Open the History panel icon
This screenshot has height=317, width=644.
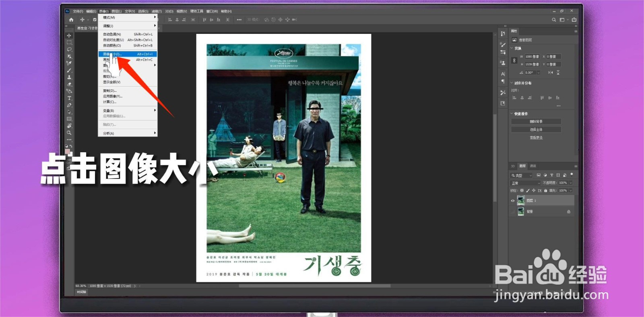click(x=503, y=34)
